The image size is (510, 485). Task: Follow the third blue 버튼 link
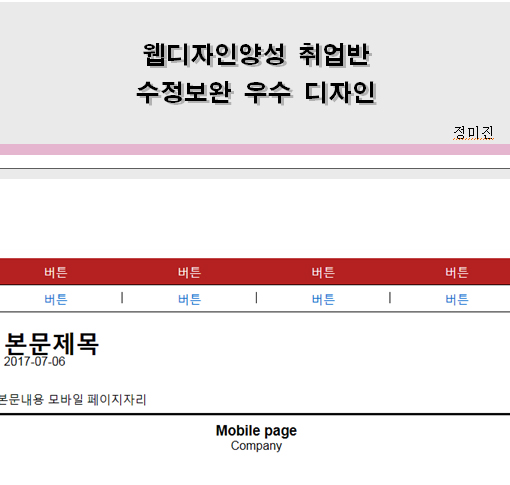(323, 299)
